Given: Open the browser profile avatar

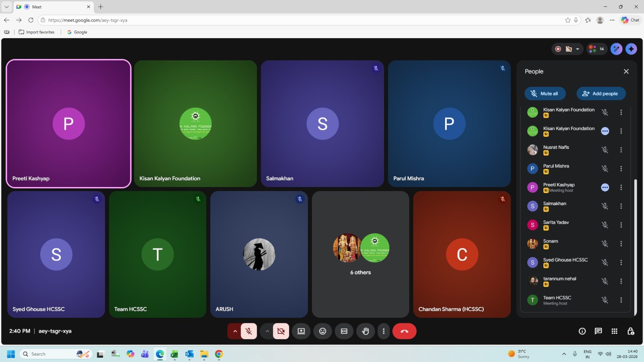Looking at the screenshot, I should click(x=600, y=20).
